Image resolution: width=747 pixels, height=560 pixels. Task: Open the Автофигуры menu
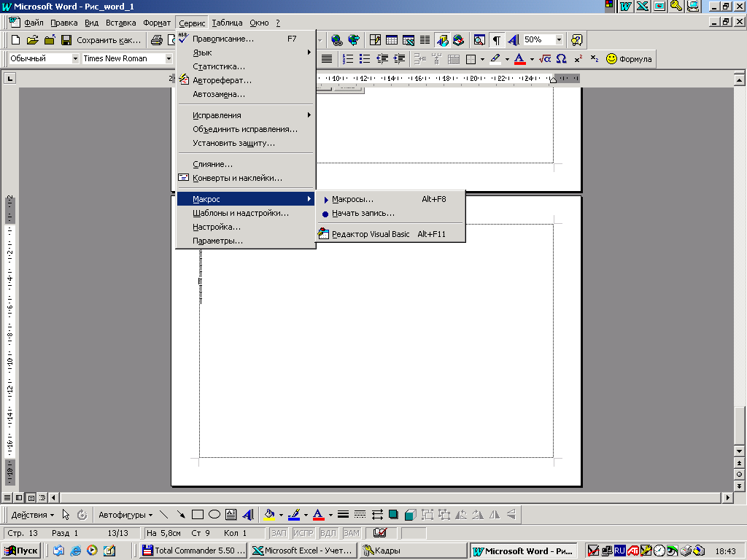125,515
